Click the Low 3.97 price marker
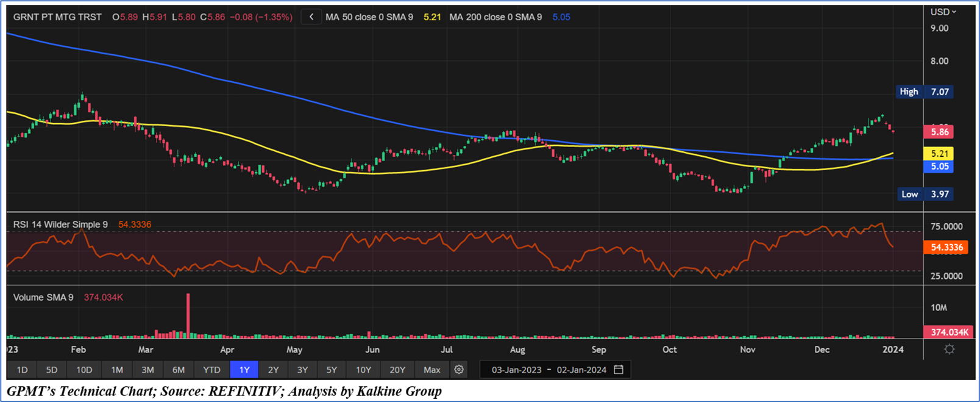Screen dimensions: 980x402 [925, 194]
